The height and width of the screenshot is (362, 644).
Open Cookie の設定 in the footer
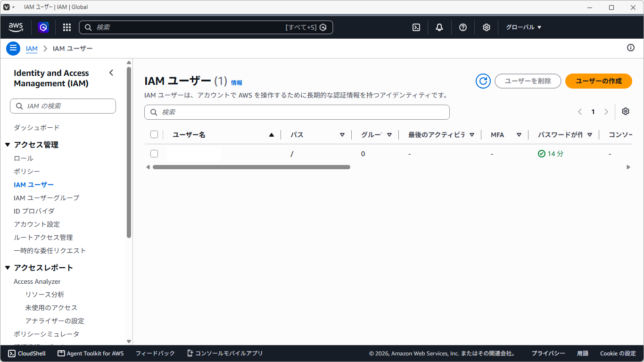pos(618,354)
